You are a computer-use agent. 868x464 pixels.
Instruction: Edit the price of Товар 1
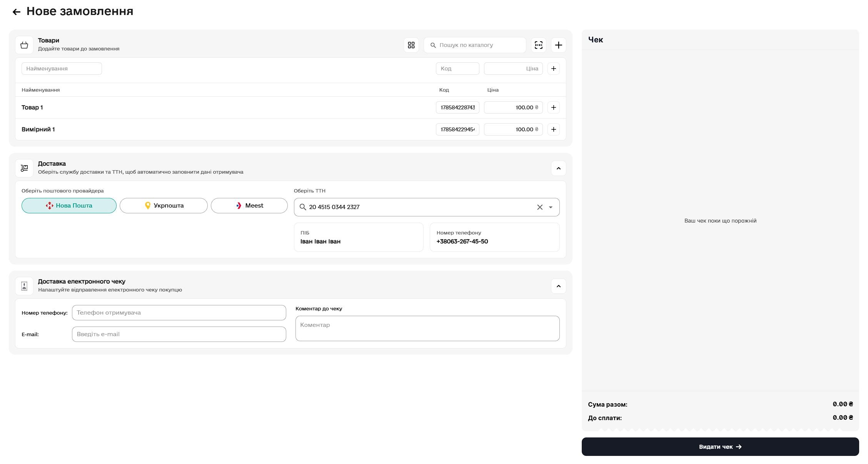point(513,107)
